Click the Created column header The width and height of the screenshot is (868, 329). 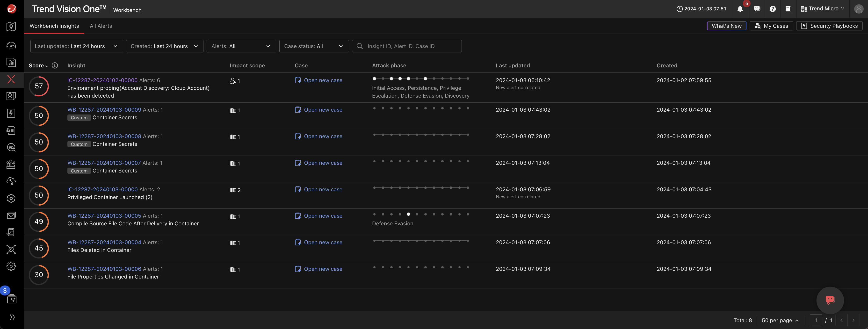[x=667, y=65]
